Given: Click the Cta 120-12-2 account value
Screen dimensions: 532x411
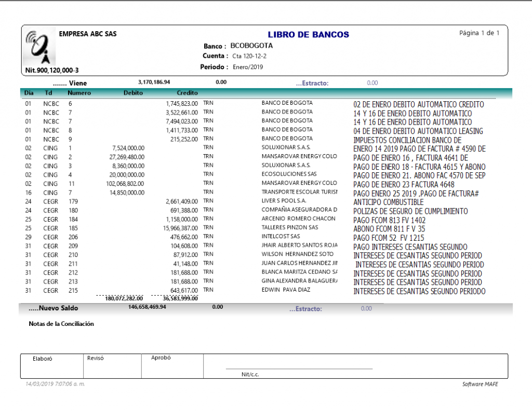Looking at the screenshot, I should point(249,56).
